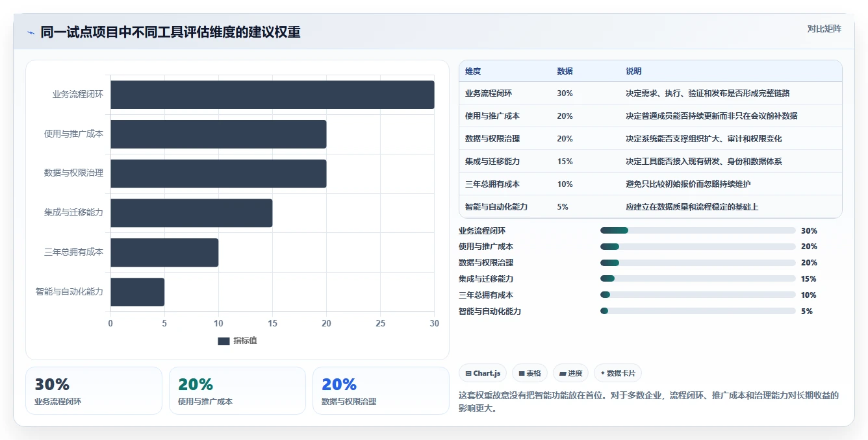Image resolution: width=868 pixels, height=440 pixels.
Task: Click the 智能与自动化能力 chart bar
Action: (137, 292)
